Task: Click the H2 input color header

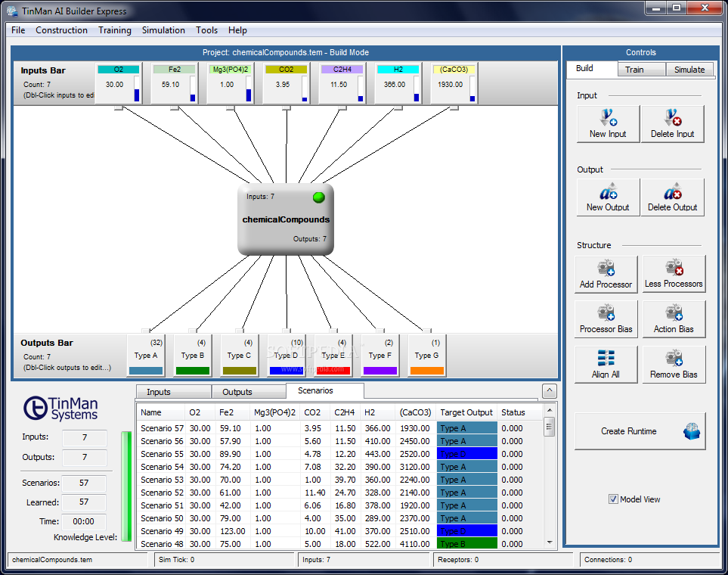Action: click(x=398, y=70)
